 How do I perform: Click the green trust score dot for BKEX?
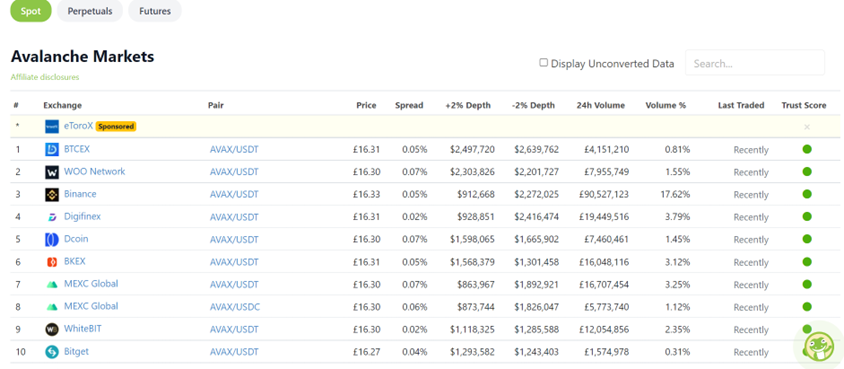pos(806,261)
